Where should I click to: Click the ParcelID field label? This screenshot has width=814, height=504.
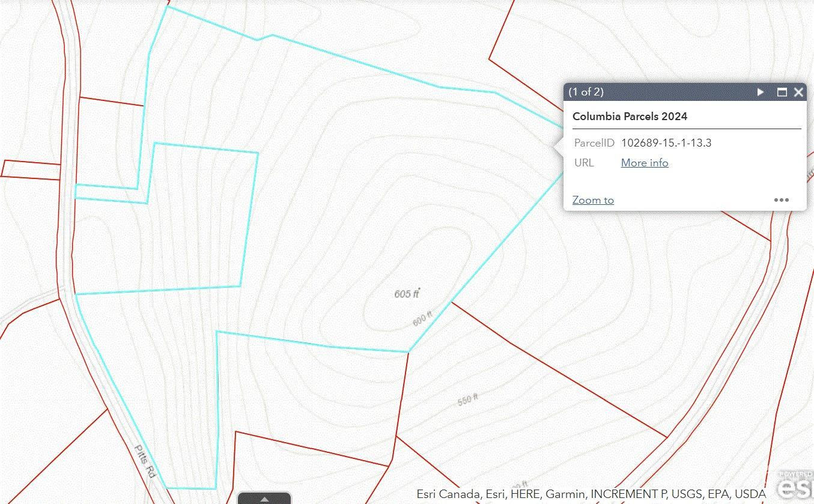pos(594,143)
